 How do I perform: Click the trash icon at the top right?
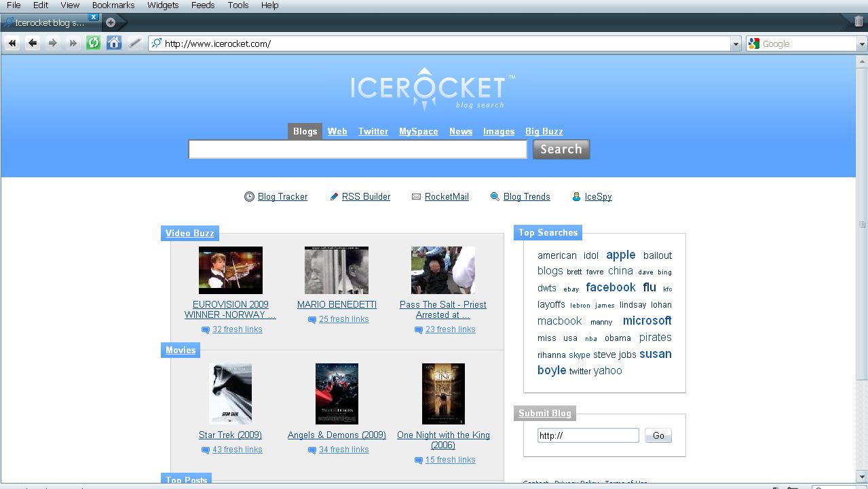pyautogui.click(x=858, y=21)
